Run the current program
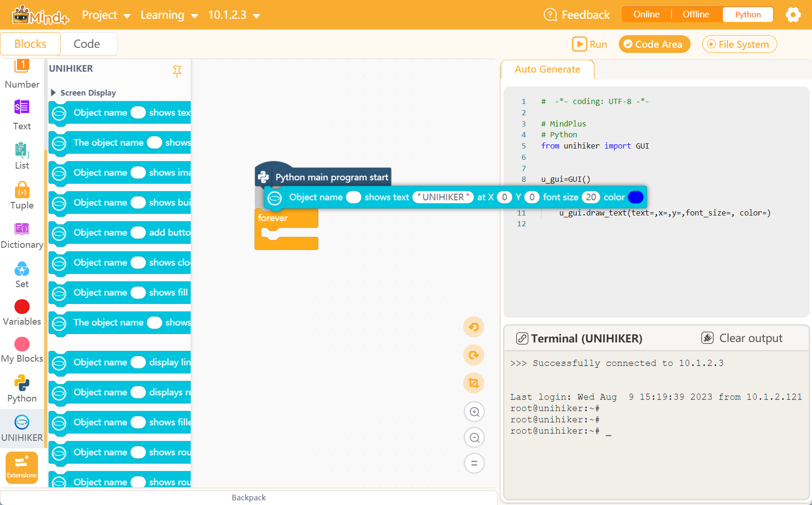Screen dimensions: 812x505 coord(589,44)
